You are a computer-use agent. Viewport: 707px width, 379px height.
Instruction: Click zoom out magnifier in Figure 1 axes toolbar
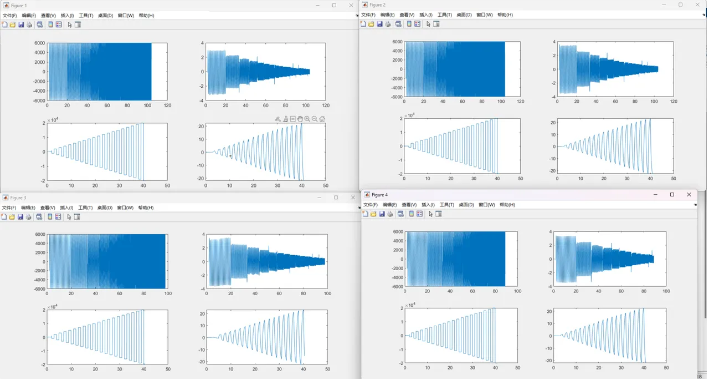click(315, 119)
